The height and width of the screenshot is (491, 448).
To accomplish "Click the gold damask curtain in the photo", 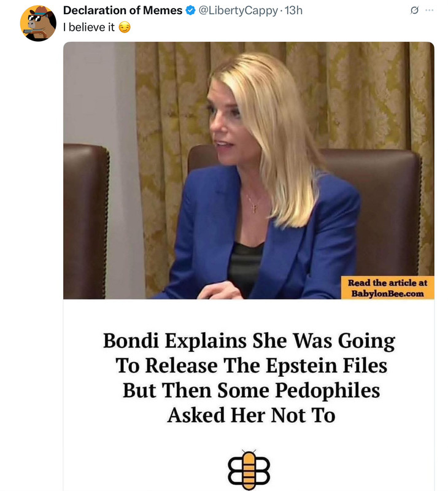I will tap(360, 94).
